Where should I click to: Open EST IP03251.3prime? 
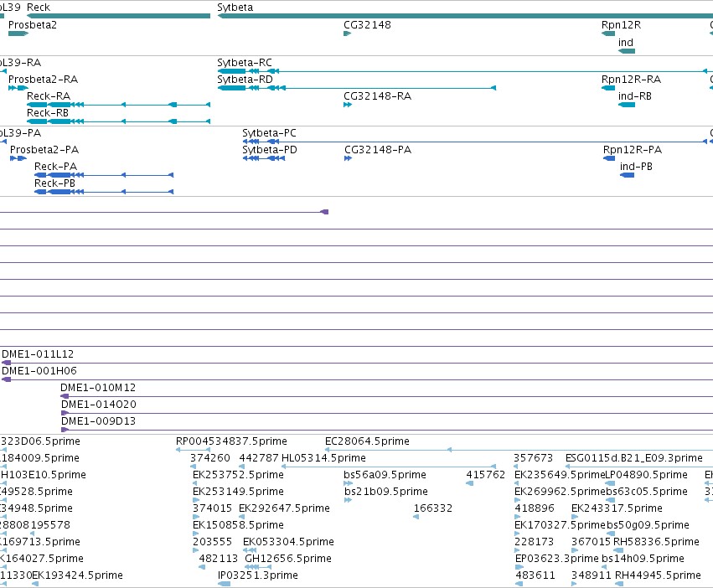click(225, 584)
